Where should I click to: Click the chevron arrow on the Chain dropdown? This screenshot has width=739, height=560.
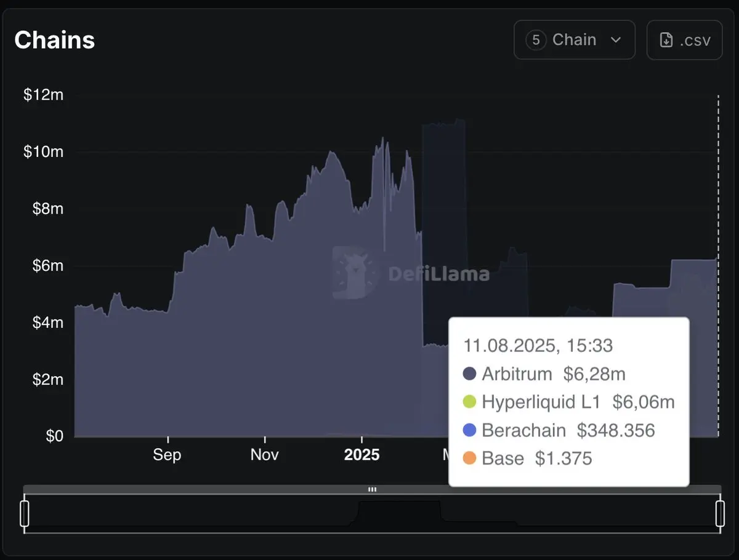point(615,41)
